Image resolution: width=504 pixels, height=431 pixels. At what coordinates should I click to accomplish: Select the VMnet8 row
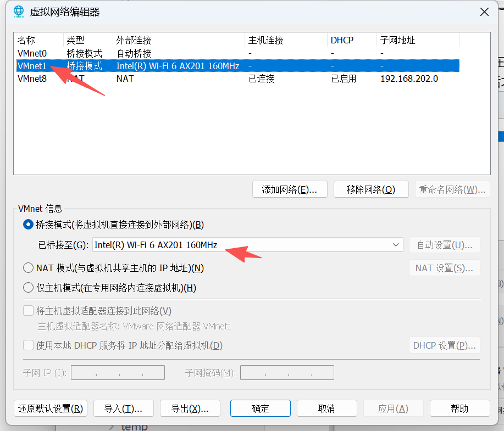point(238,79)
